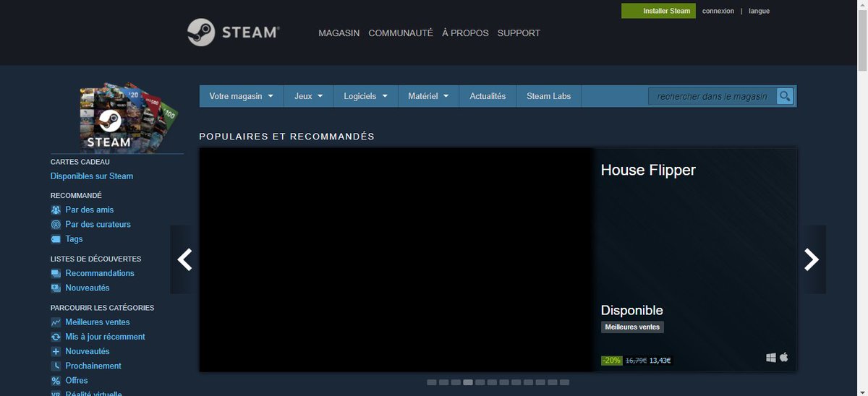Open the Disponibles sur Steam link
Screen dimensions: 868x396
coord(92,176)
